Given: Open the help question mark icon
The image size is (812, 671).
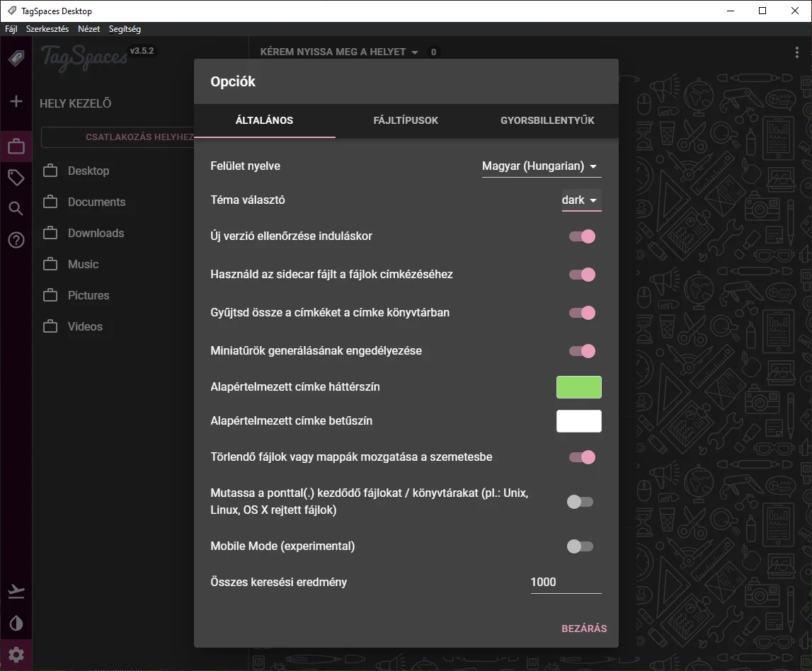Looking at the screenshot, I should click(16, 240).
